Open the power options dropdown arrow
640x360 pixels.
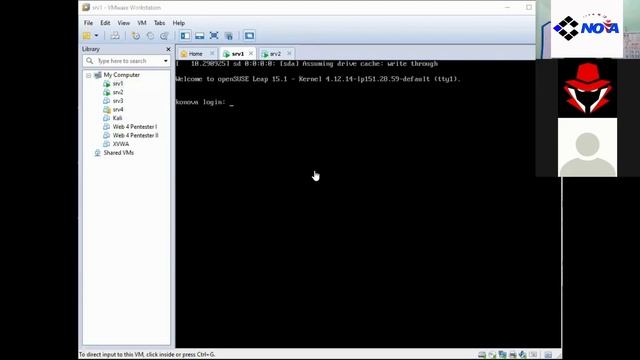coord(96,36)
